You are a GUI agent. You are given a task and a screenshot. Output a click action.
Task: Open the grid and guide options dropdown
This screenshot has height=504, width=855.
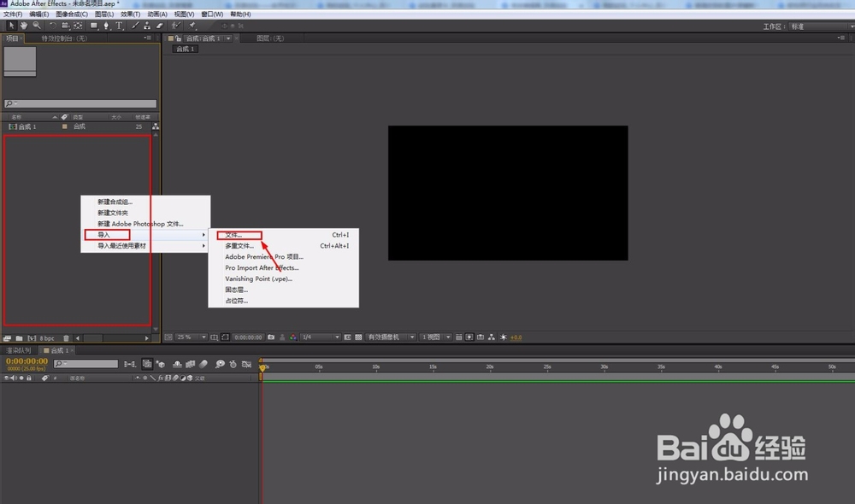pyautogui.click(x=214, y=337)
